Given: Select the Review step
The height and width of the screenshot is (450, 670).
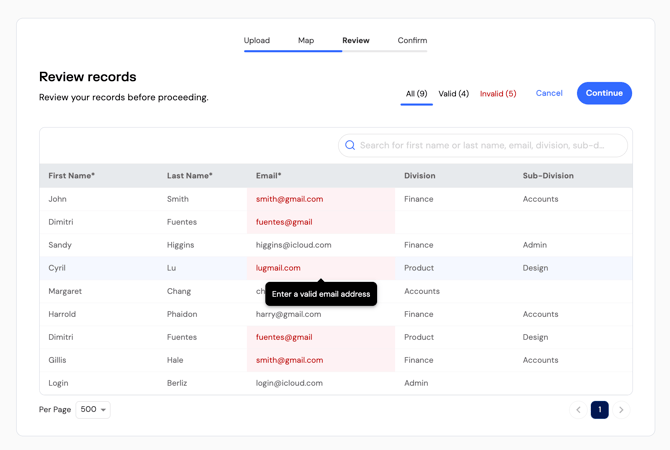Looking at the screenshot, I should [356, 40].
